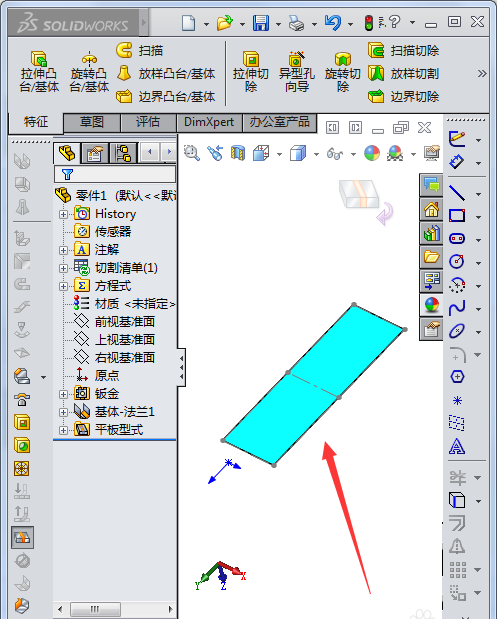Expand the 基体-法兰1 tree node
Screen dimensions: 497x619
pos(63,412)
